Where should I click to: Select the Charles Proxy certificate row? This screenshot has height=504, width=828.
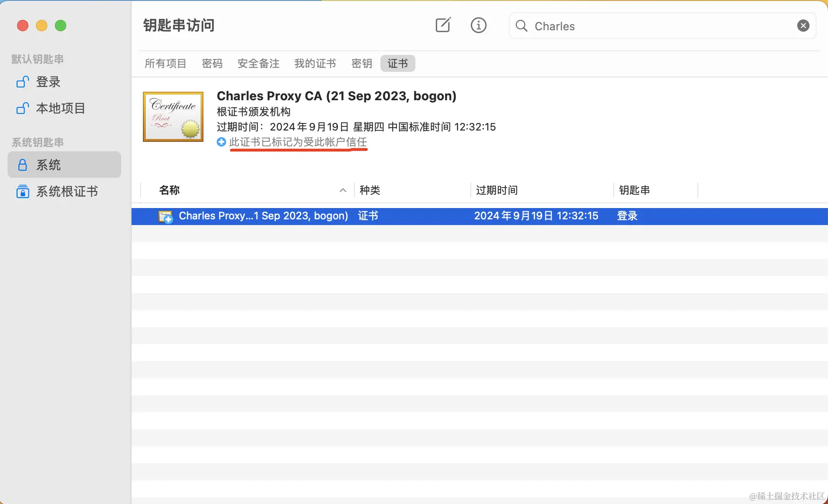point(479,216)
